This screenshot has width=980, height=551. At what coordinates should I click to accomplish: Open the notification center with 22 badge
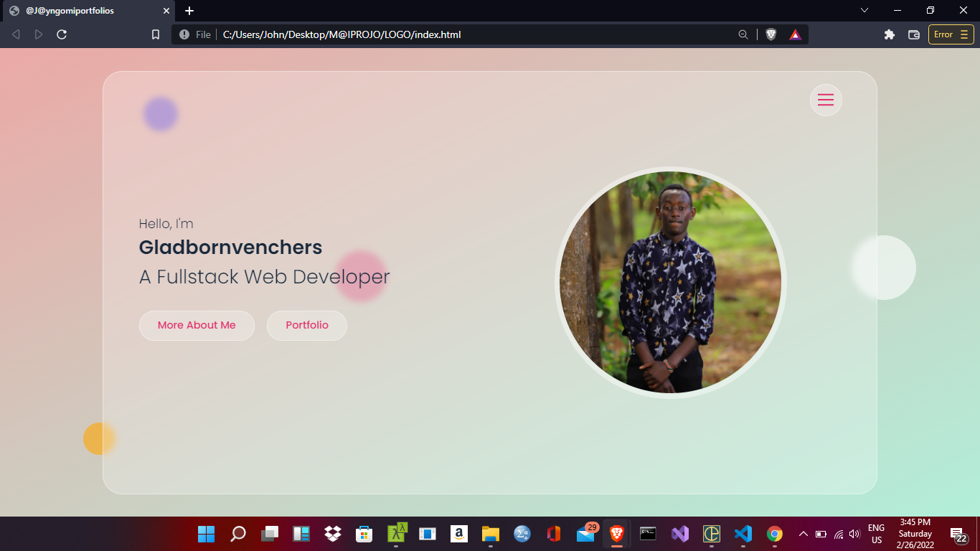959,534
